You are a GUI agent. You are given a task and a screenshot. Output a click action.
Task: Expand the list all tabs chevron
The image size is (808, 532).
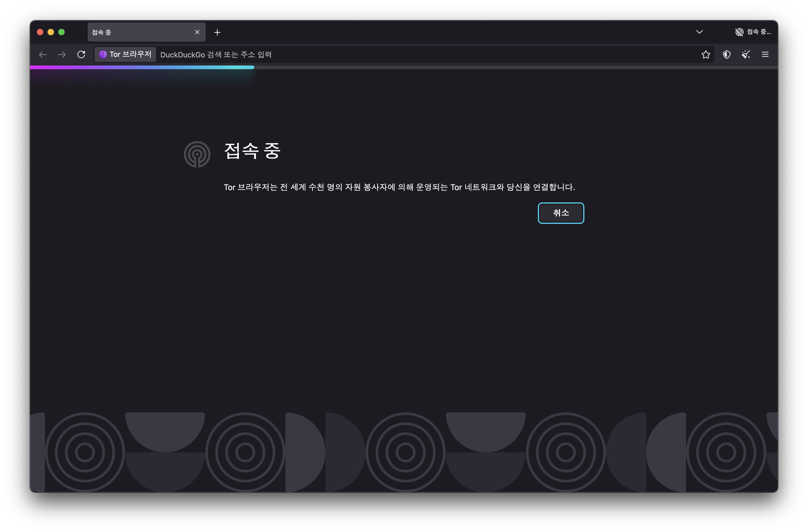pyautogui.click(x=699, y=32)
